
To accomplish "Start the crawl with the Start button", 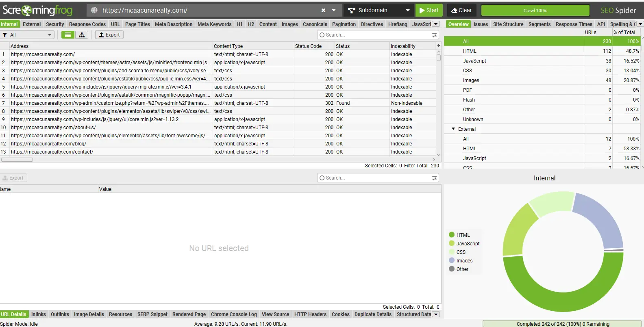I will [429, 10].
